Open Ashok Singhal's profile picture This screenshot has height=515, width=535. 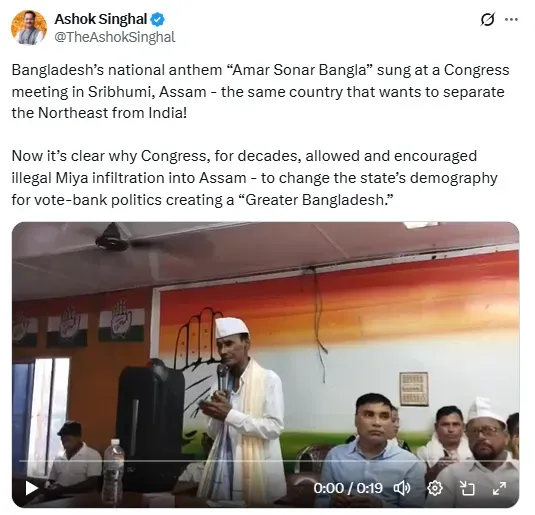[29, 28]
